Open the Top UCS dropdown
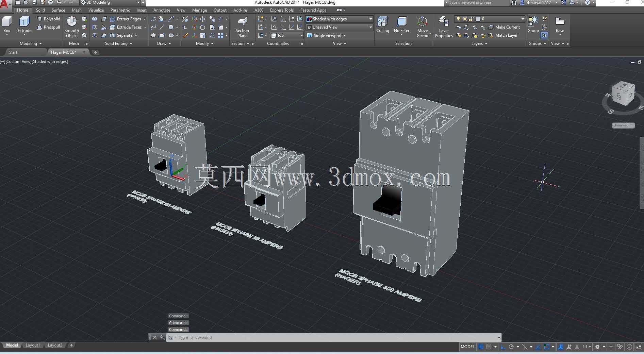The width and height of the screenshot is (644, 354). 287,35
